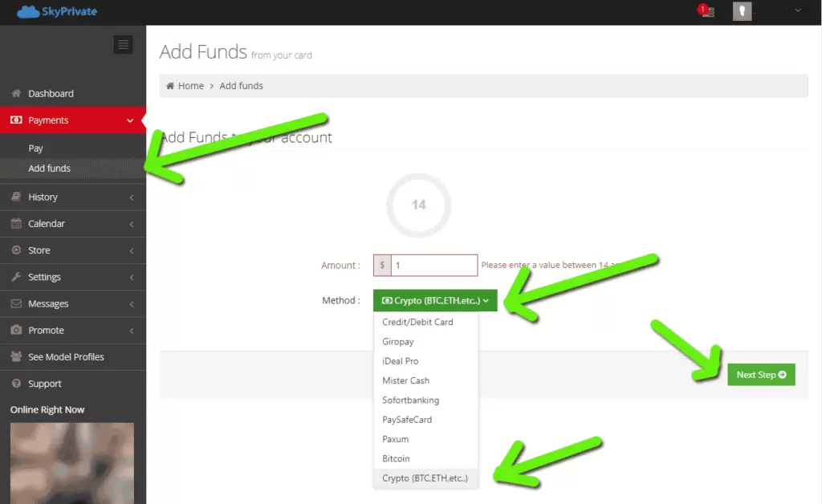
Task: Click the Support question mark icon
Action: (16, 384)
